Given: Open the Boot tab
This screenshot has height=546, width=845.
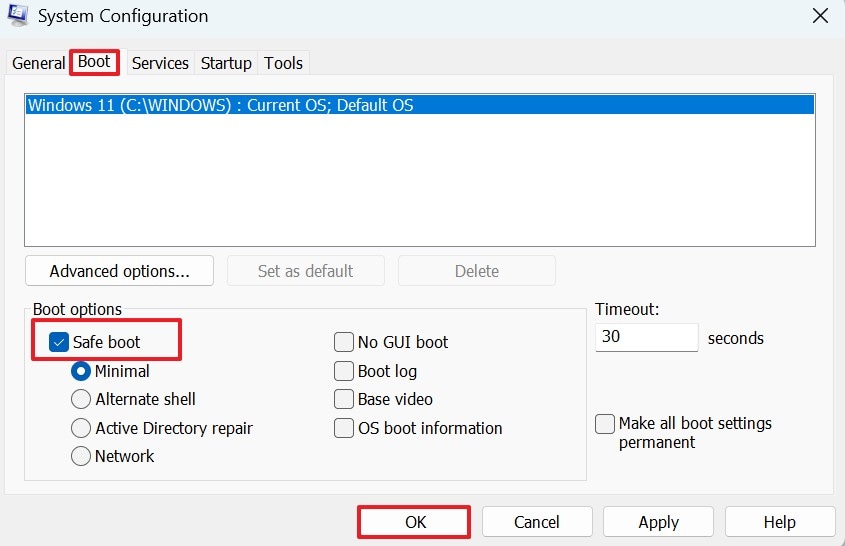Looking at the screenshot, I should tap(94, 62).
